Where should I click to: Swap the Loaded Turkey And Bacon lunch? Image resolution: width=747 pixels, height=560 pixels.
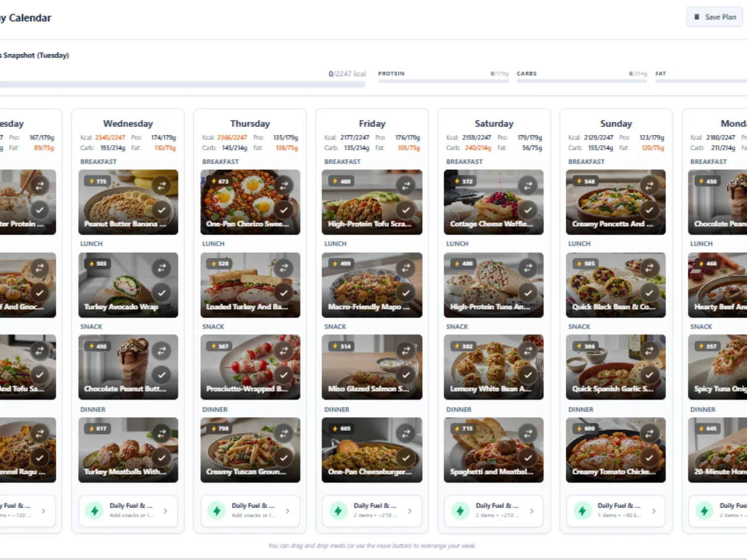click(x=283, y=268)
